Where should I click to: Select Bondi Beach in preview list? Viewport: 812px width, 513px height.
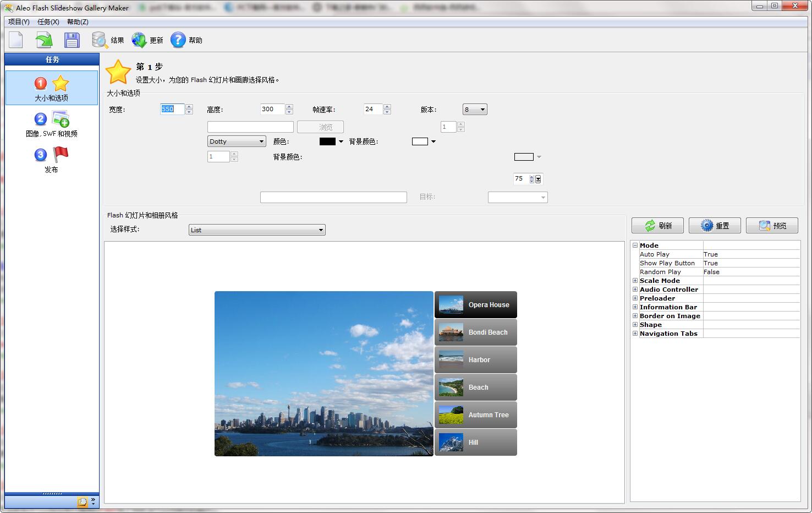click(476, 332)
